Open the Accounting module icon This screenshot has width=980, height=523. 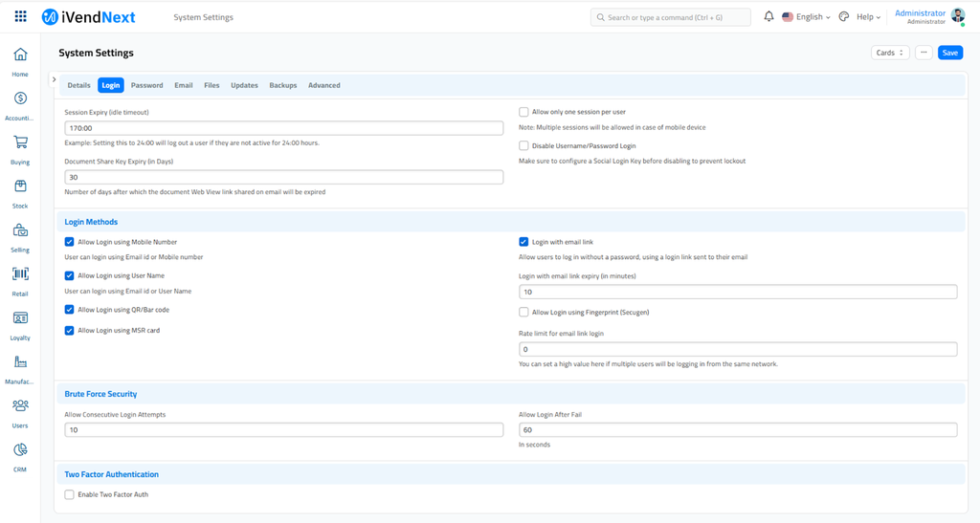point(20,98)
